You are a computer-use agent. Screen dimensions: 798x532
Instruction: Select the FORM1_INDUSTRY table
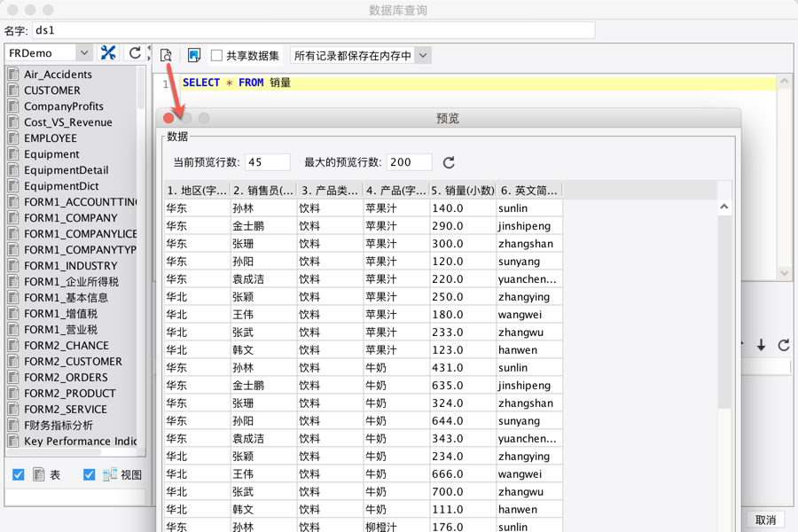click(x=70, y=266)
